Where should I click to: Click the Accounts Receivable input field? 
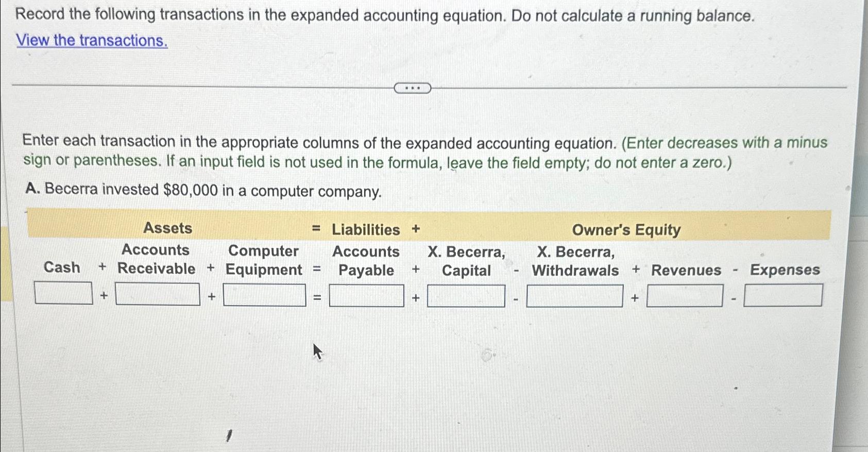point(157,294)
